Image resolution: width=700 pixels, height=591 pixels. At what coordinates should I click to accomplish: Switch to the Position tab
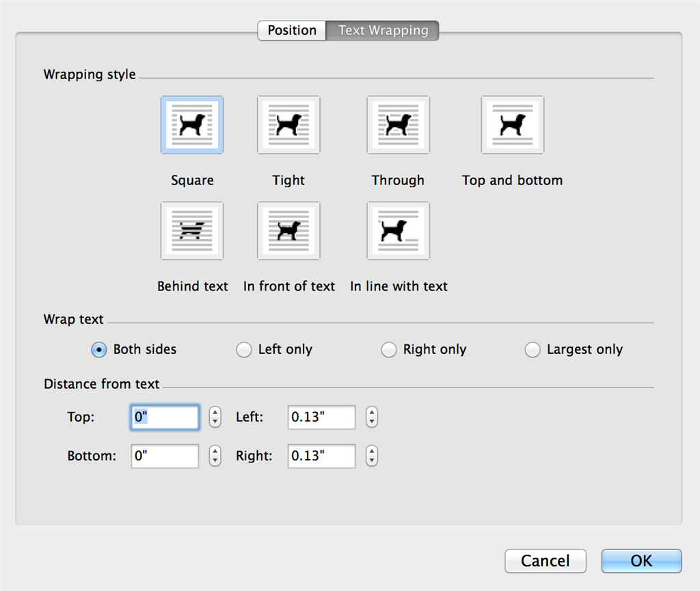[292, 30]
